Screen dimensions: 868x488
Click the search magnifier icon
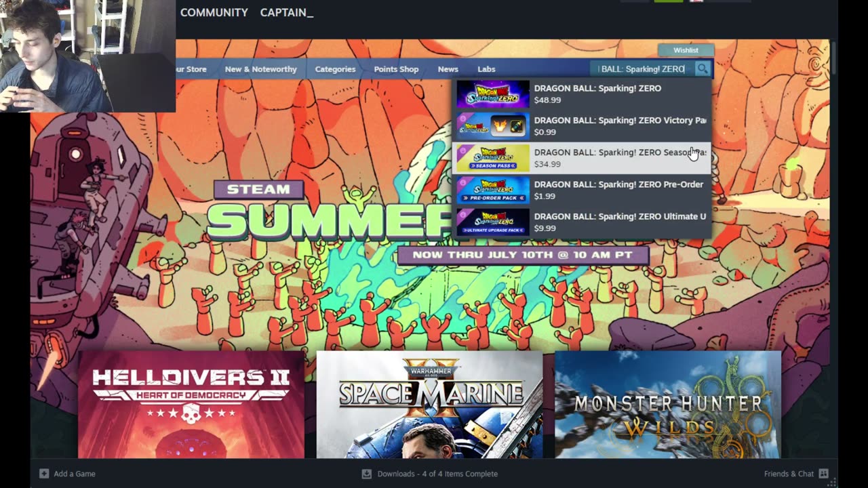[703, 68]
